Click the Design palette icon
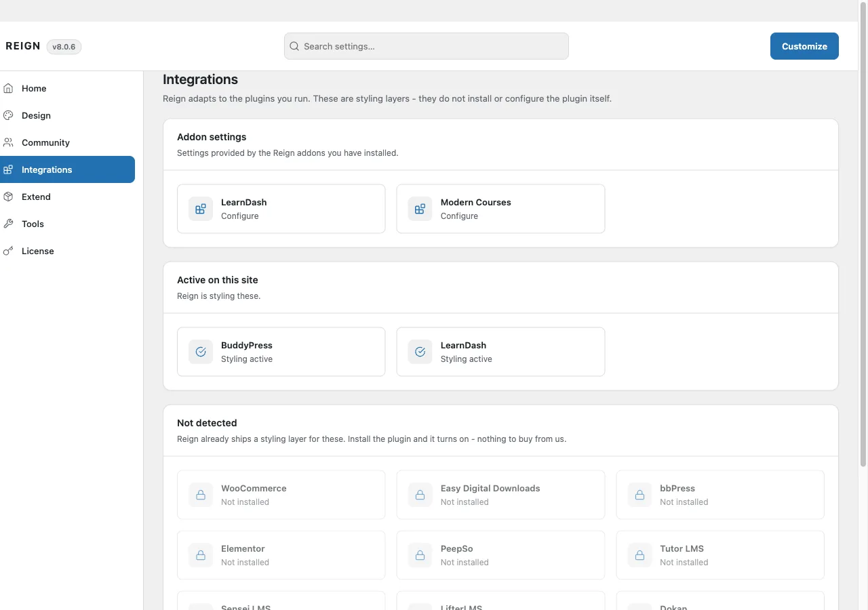The width and height of the screenshot is (868, 610). click(8, 115)
